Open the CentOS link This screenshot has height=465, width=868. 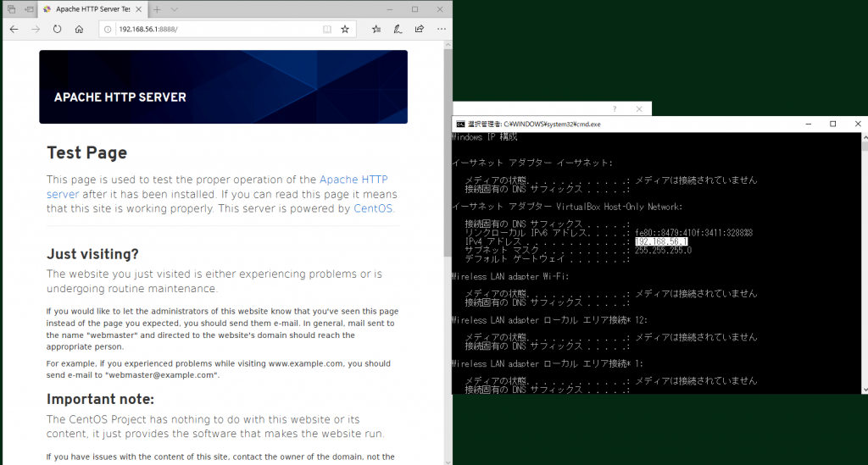pos(373,209)
